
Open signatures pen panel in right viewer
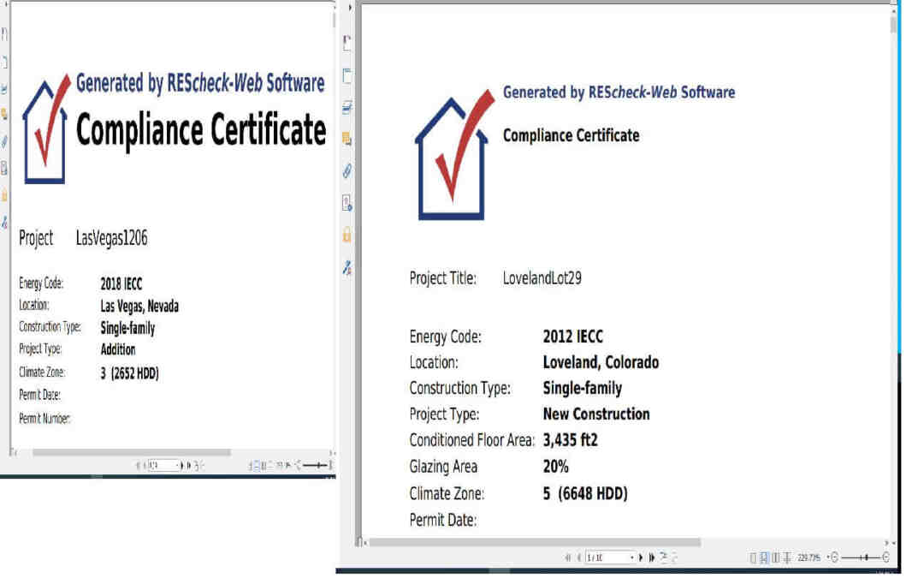pos(347,266)
